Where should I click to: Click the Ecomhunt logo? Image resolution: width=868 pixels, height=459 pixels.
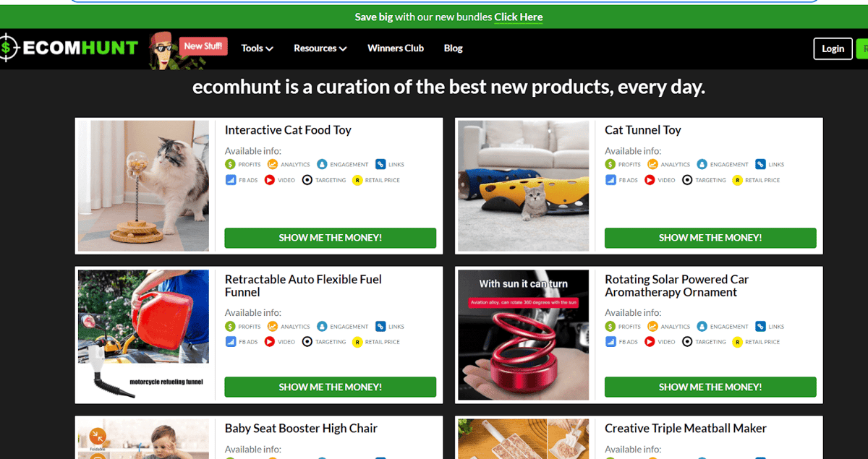(x=69, y=48)
